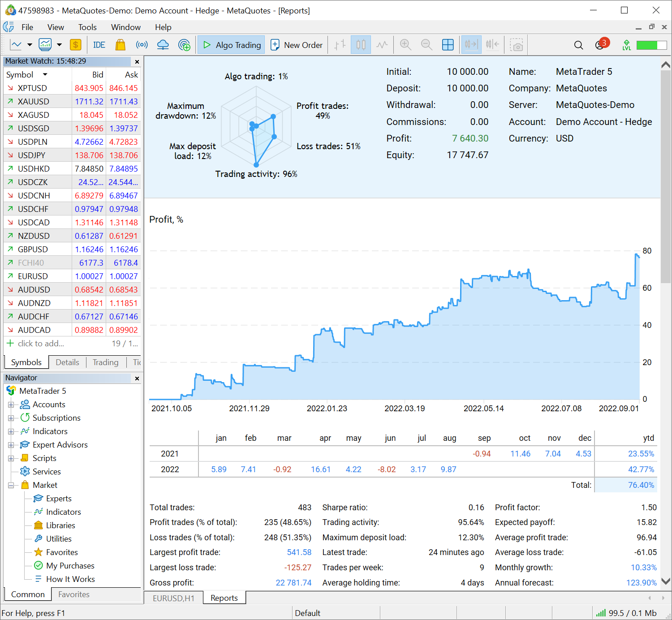The height and width of the screenshot is (620, 672).
Task: Click the Signals broadcast icon
Action: pyautogui.click(x=142, y=45)
